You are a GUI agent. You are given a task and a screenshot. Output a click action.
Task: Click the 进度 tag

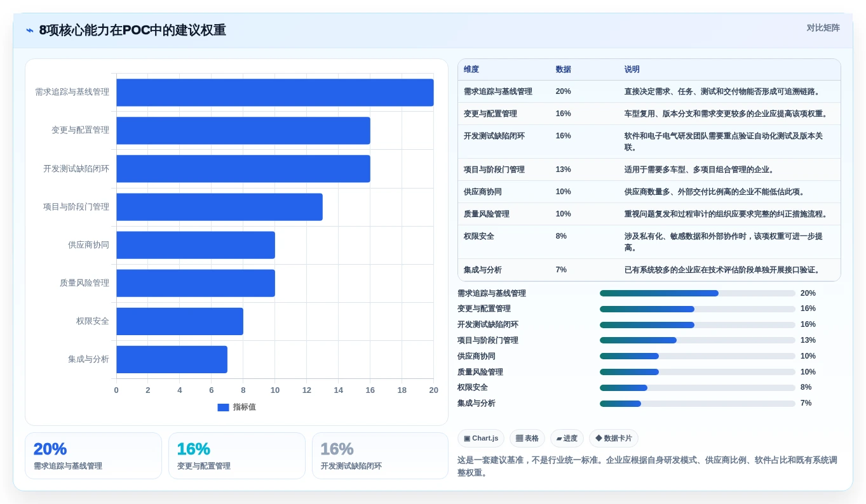[x=567, y=439]
